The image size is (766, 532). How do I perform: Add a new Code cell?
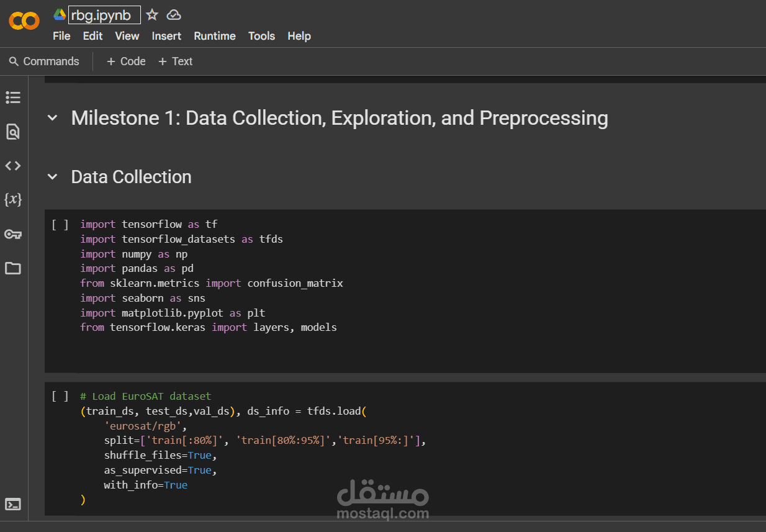[126, 61]
